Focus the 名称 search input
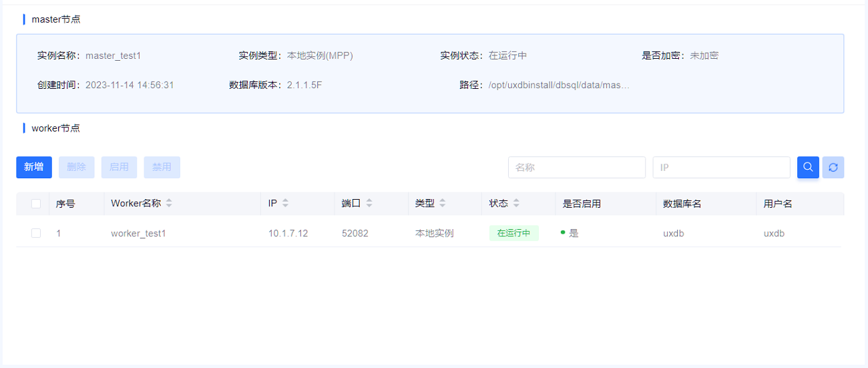This screenshot has width=868, height=368. coord(576,168)
